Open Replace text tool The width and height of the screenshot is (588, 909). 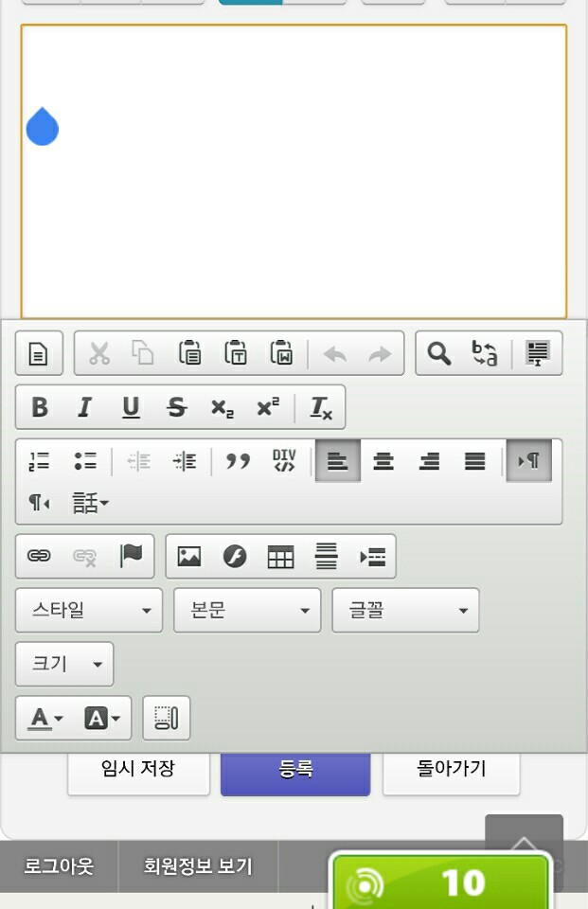(484, 353)
